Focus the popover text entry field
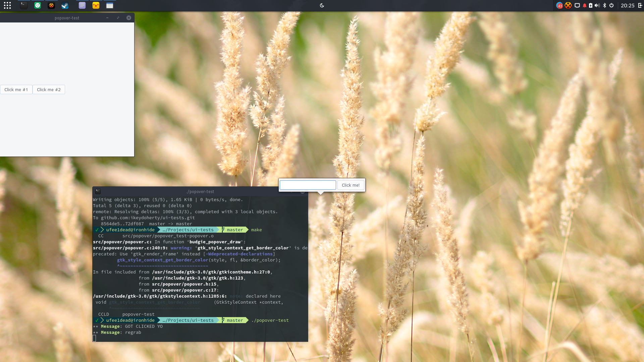The width and height of the screenshot is (644, 362). tap(308, 185)
